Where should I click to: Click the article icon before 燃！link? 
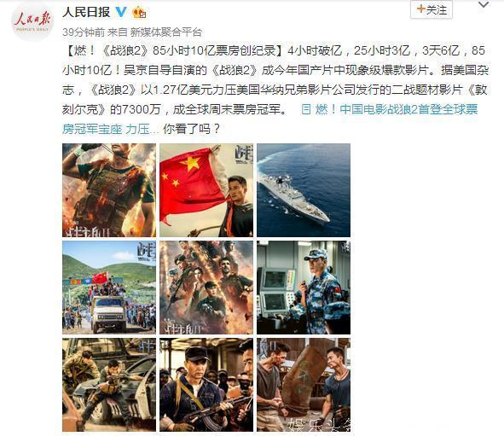coord(305,109)
